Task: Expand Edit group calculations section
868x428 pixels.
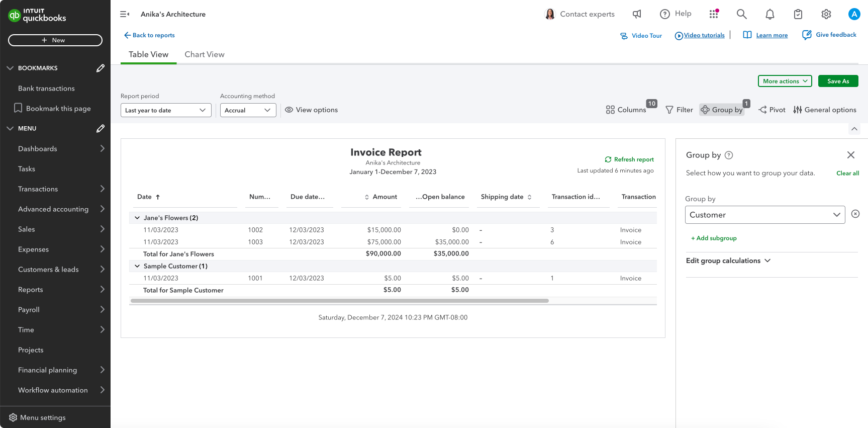Action: (x=728, y=261)
